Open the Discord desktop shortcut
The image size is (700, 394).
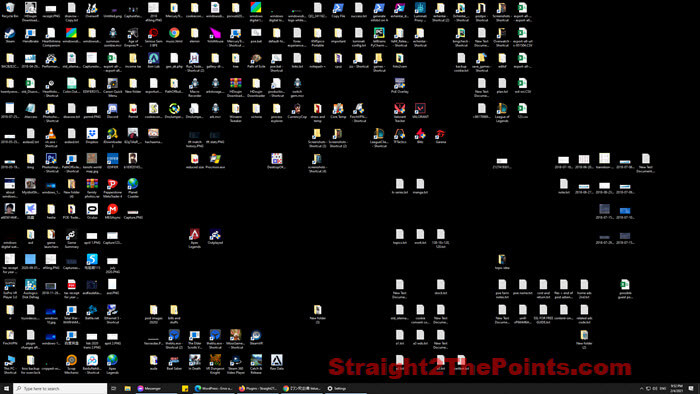coord(112,111)
